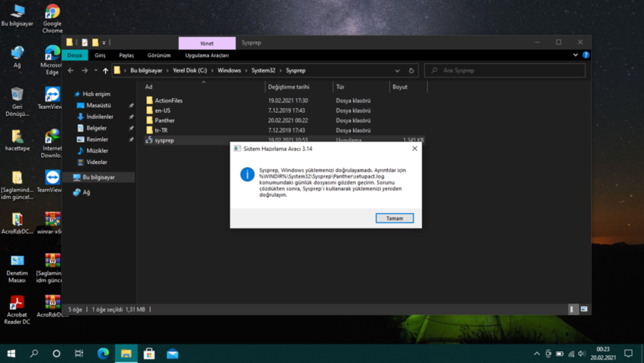Click the Tamam button in dialog
This screenshot has height=363, width=644.
pyautogui.click(x=395, y=219)
